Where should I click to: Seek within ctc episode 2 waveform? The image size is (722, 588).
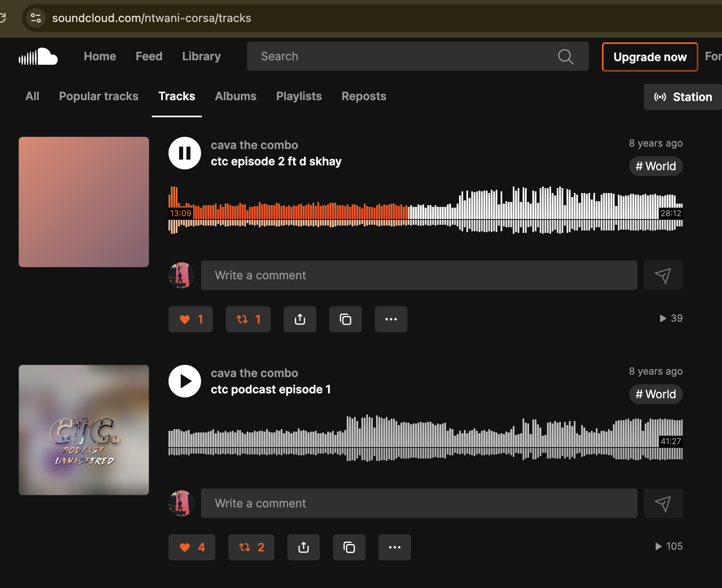tap(426, 210)
